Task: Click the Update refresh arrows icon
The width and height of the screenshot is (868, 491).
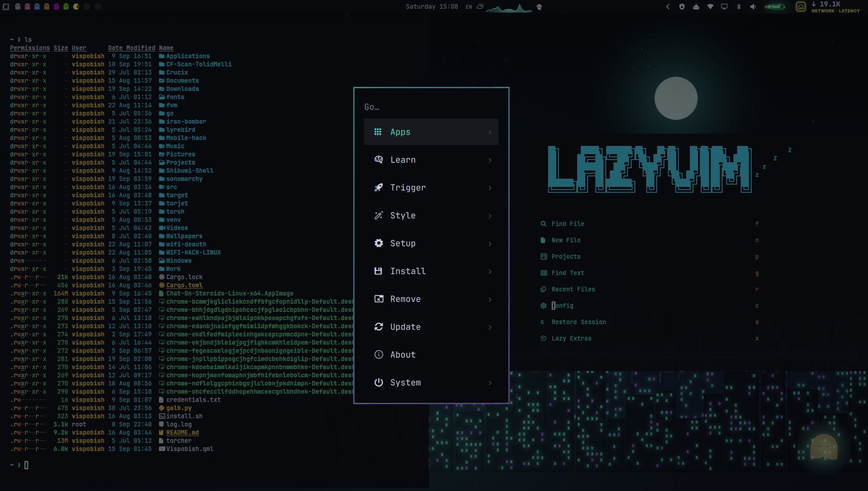Action: (378, 326)
